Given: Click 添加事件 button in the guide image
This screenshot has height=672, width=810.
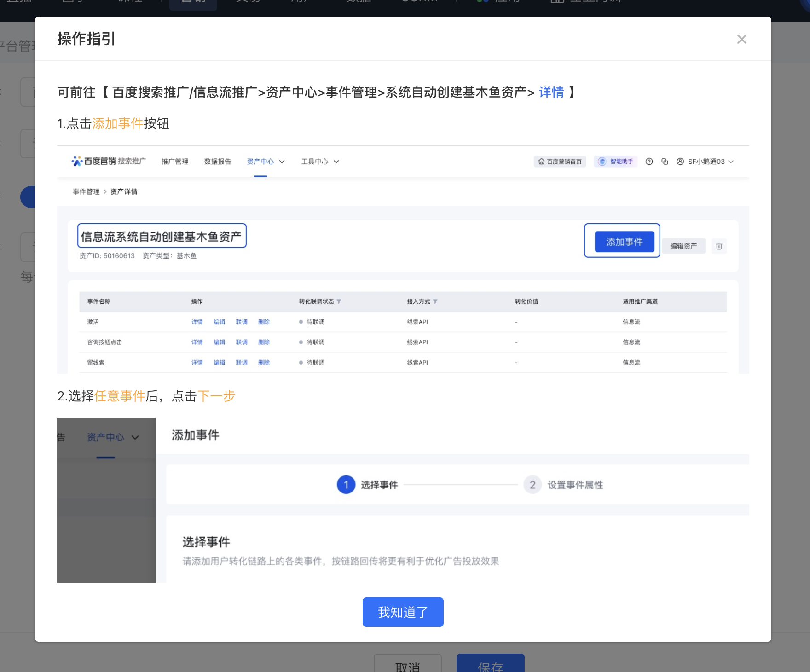Looking at the screenshot, I should tap(624, 242).
